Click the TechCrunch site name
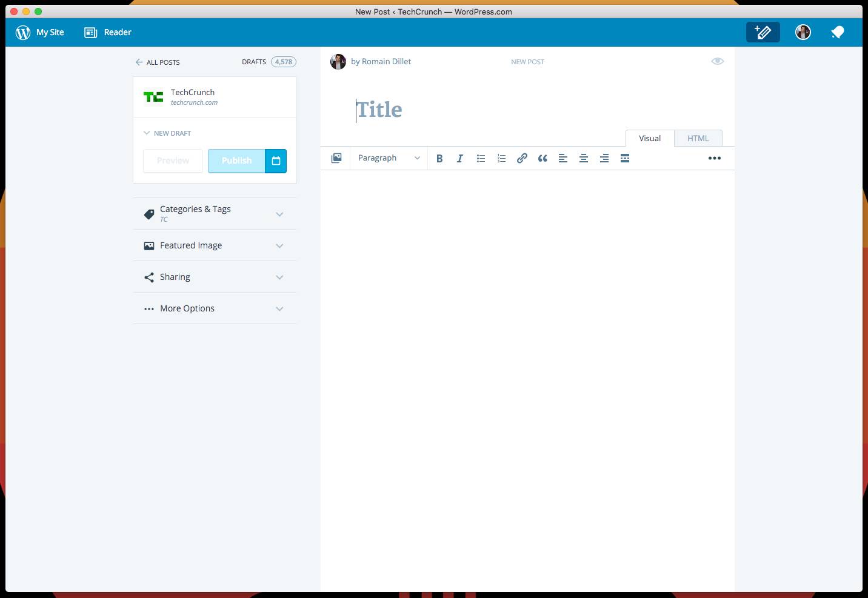868x598 pixels. coord(193,92)
